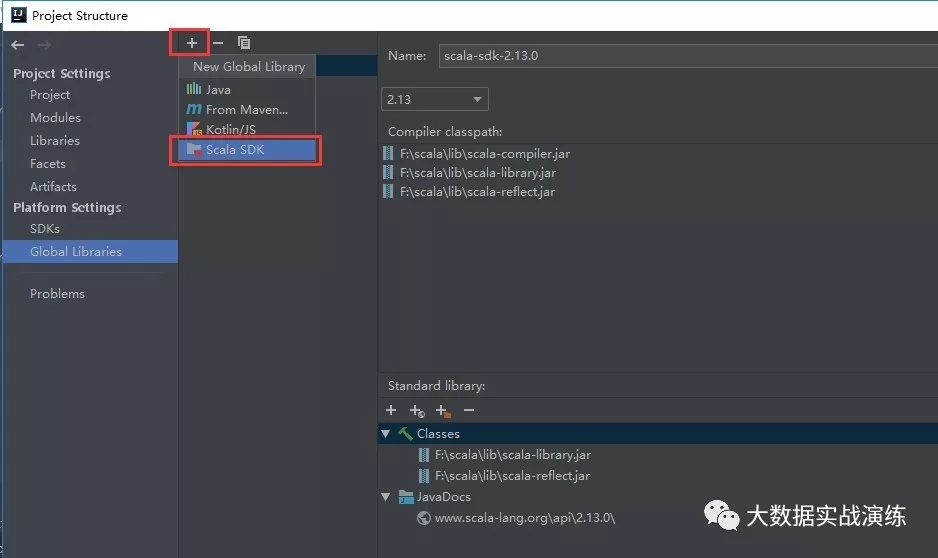Choose Kotlin/JS library option
The width and height of the screenshot is (938, 558).
tap(247, 129)
